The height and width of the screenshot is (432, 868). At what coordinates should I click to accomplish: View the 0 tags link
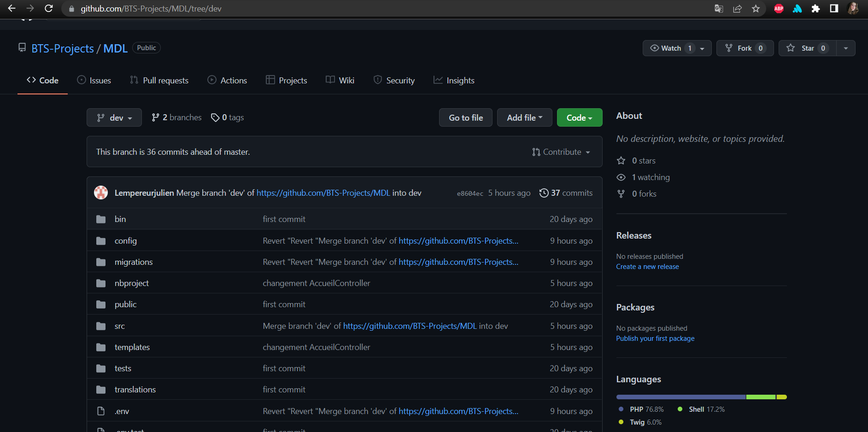click(228, 117)
